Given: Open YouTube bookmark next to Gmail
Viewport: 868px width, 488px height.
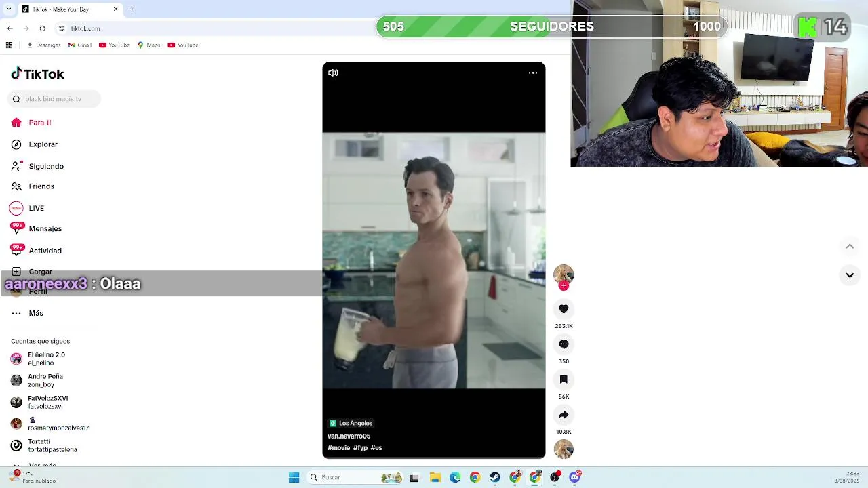Looking at the screenshot, I should pos(114,45).
